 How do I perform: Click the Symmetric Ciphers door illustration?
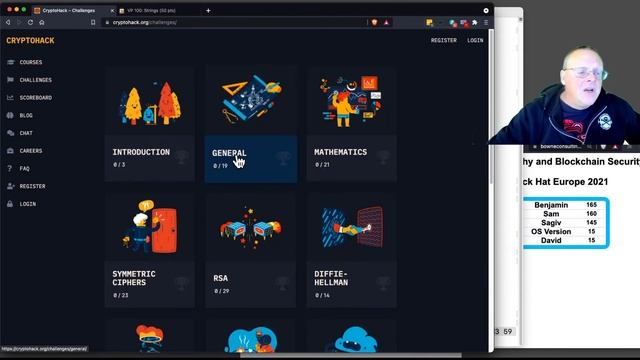pos(150,227)
